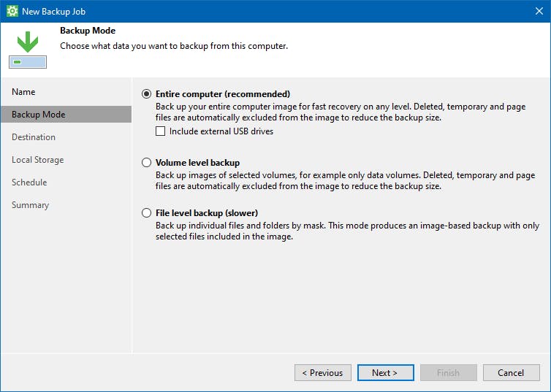This screenshot has height=392, width=551.
Task: Select the Backup Mode step in sidebar
Action: [x=38, y=115]
